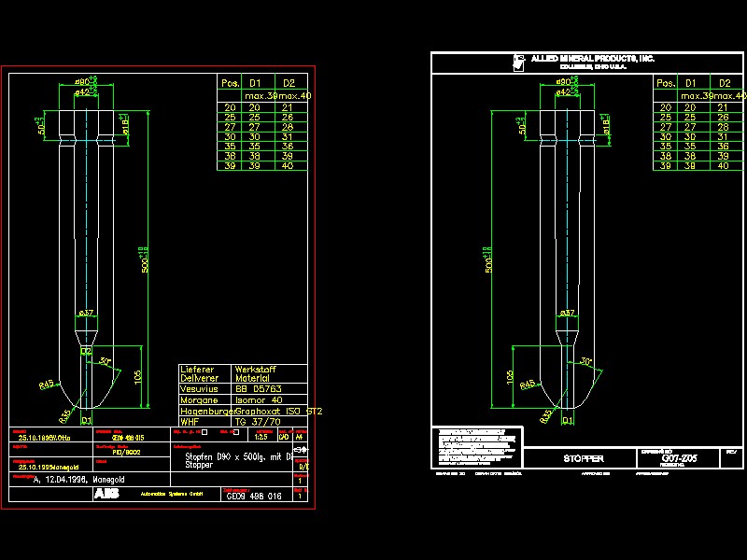Viewport: 747px width, 560px height.
Task: Select the D2 column header in right table
Action: tap(725, 82)
